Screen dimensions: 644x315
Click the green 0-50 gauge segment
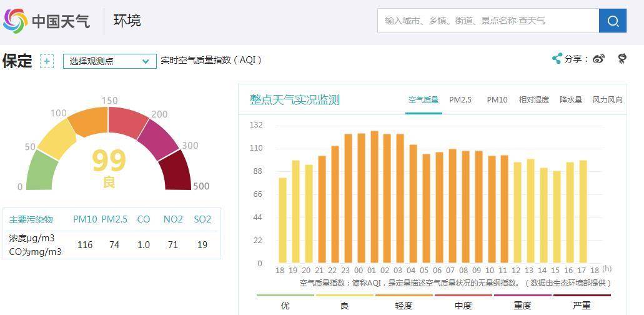click(x=42, y=171)
